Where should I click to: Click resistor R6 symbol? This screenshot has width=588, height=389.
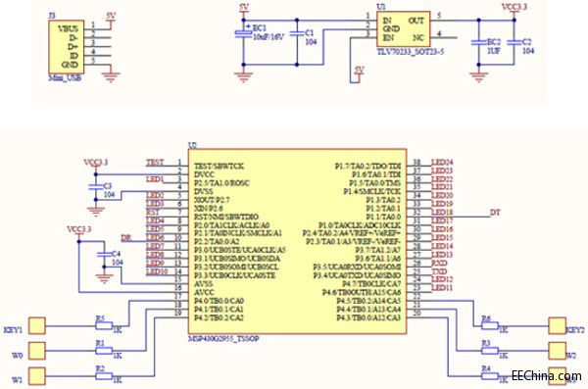490,325
